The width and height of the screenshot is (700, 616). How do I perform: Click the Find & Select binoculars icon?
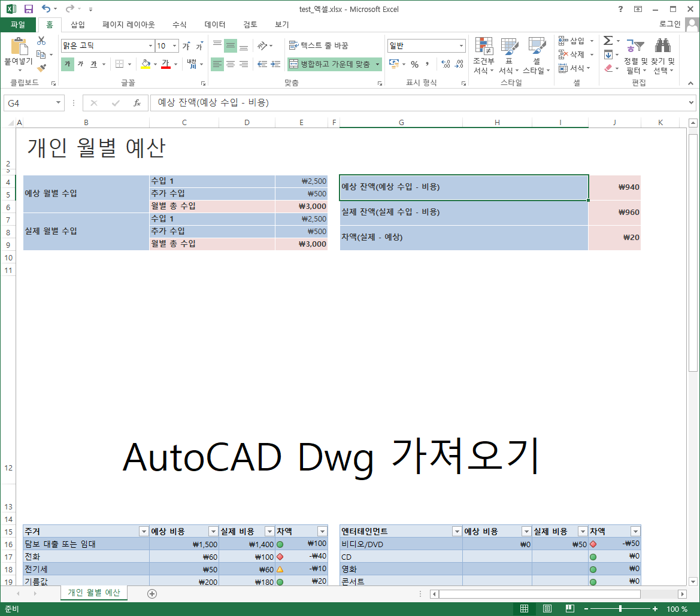click(x=663, y=56)
